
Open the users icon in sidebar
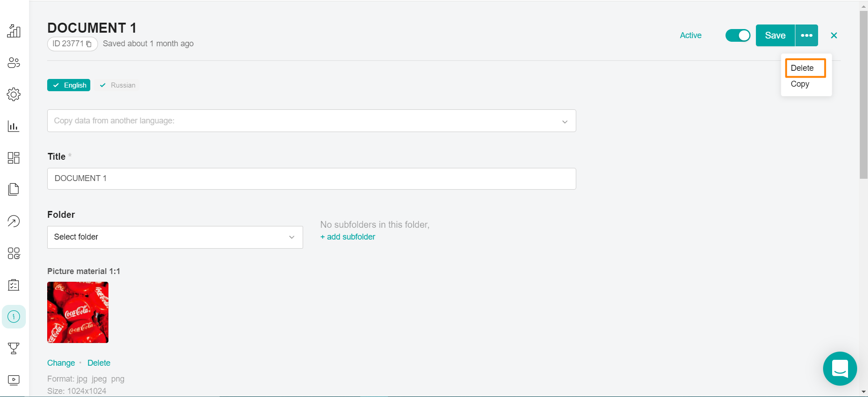click(x=14, y=63)
